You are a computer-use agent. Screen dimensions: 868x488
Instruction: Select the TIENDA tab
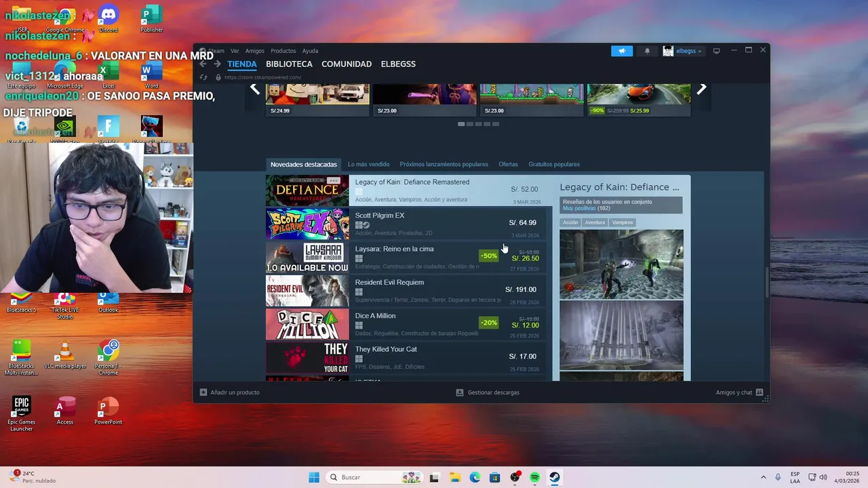(x=242, y=64)
